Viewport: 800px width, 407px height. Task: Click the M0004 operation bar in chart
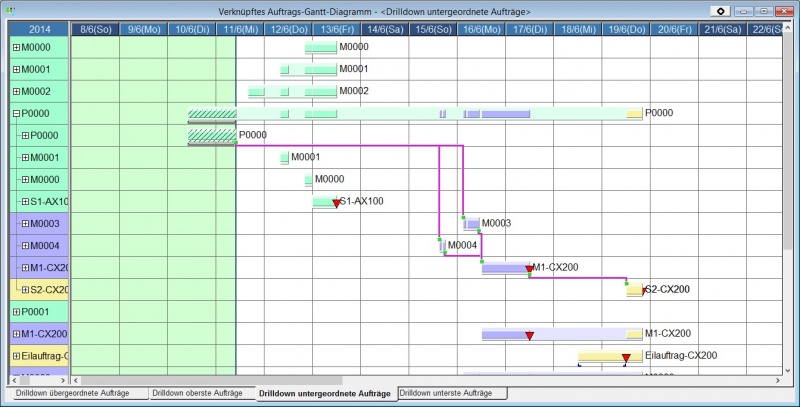pyautogui.click(x=442, y=246)
